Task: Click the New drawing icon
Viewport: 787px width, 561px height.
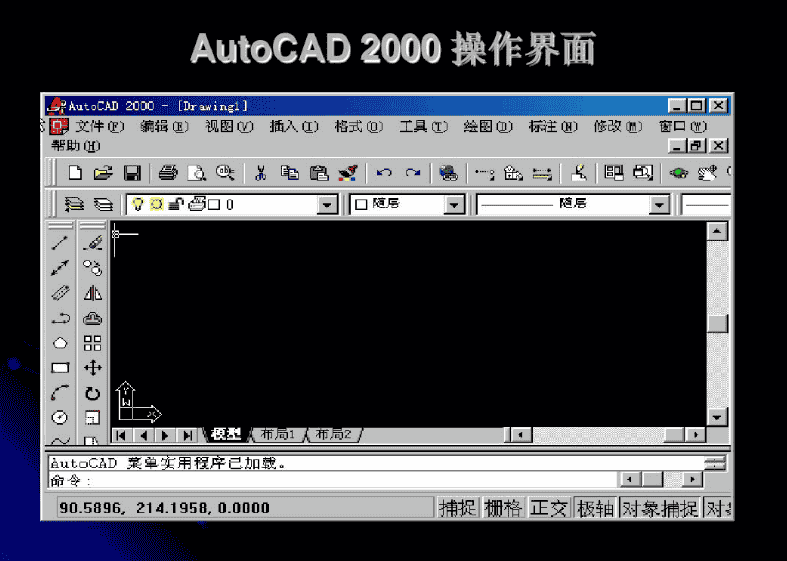Action: pos(75,173)
